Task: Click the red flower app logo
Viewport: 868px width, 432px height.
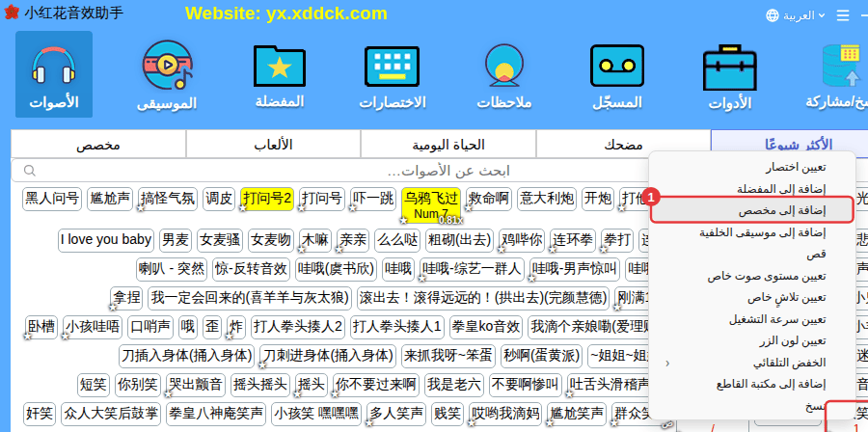Action: pos(11,13)
